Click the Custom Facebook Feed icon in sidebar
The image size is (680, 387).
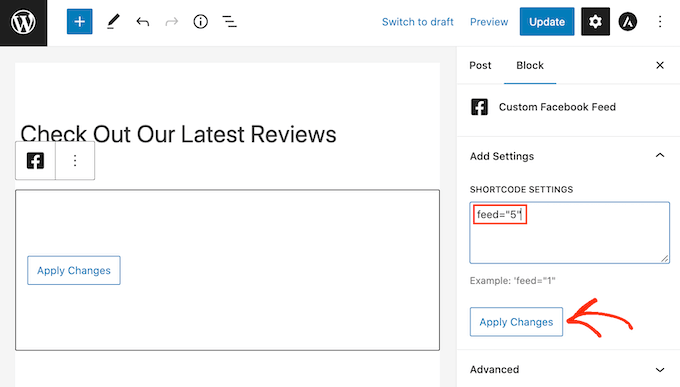click(x=479, y=107)
